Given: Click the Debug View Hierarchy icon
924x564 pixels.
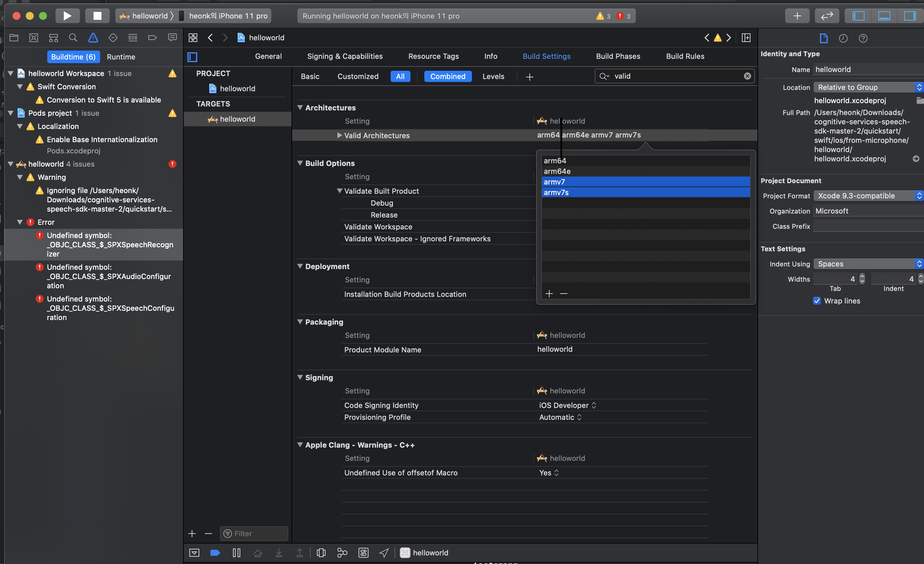Looking at the screenshot, I should pos(321,552).
